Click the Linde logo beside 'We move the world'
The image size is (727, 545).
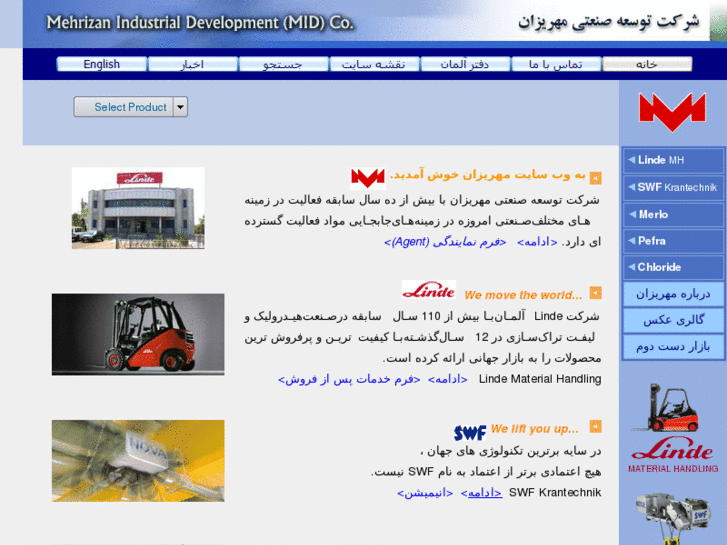click(428, 290)
